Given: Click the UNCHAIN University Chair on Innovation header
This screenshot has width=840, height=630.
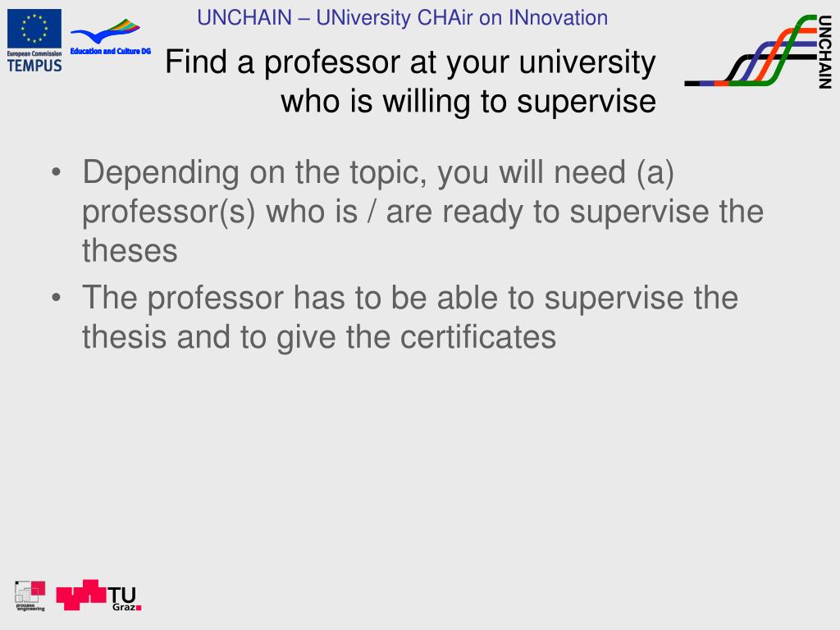Looking at the screenshot, I should [402, 18].
